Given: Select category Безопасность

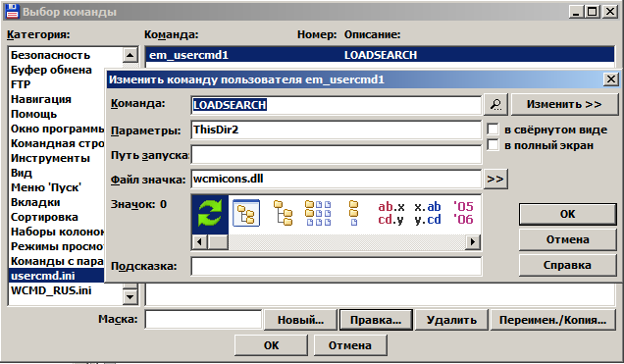Looking at the screenshot, I should pos(66,55).
